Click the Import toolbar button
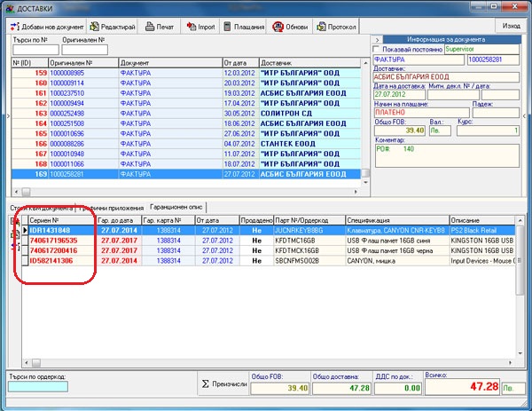Screen dimensions: 532x411 tap(200, 27)
